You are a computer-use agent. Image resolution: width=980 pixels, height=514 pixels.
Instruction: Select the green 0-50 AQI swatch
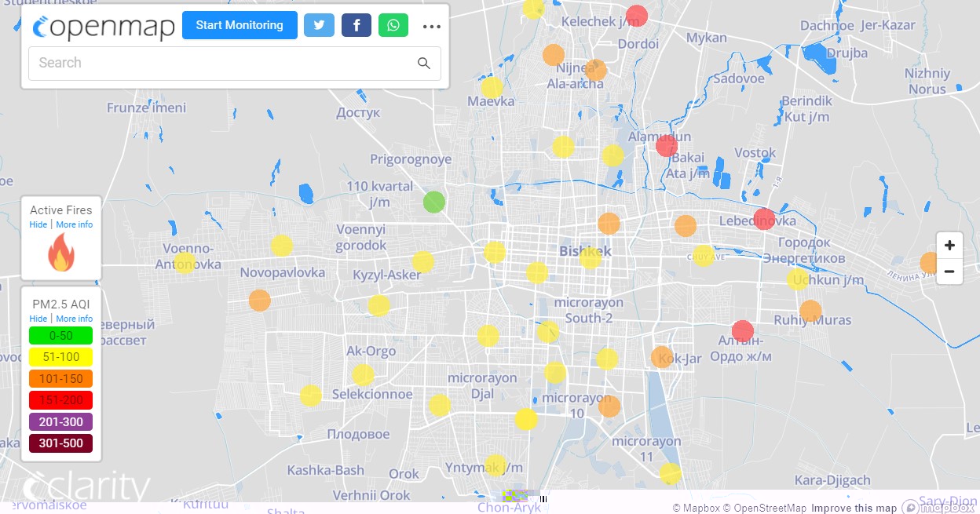tap(60, 336)
